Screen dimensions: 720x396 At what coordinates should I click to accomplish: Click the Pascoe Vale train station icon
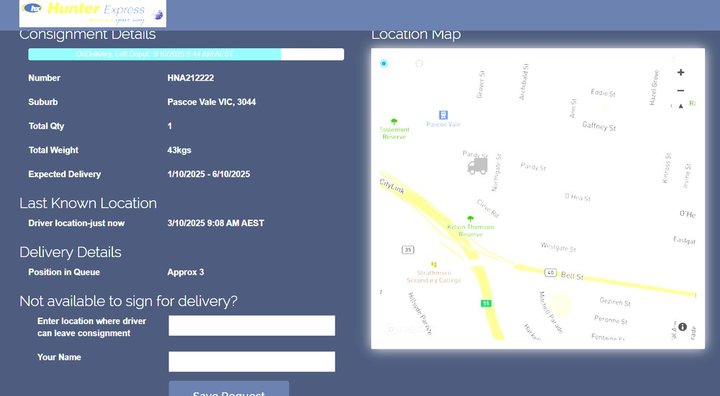443,115
